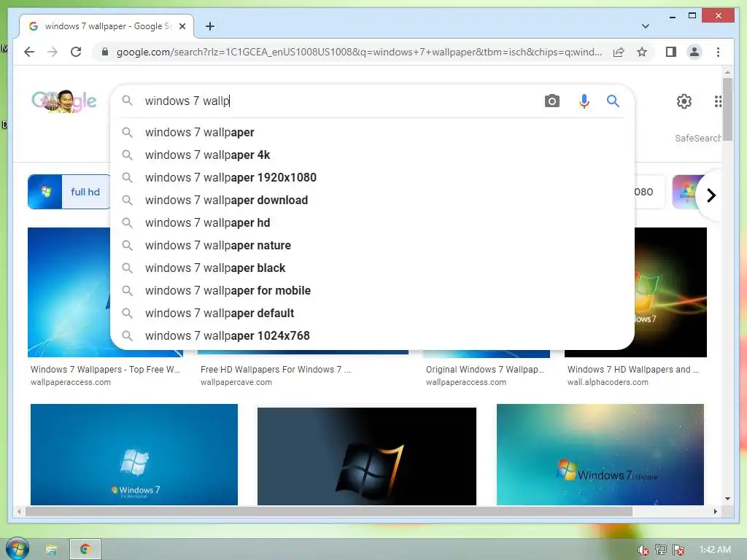The image size is (747, 560).
Task: Click the network tray icon
Action: pos(661,550)
